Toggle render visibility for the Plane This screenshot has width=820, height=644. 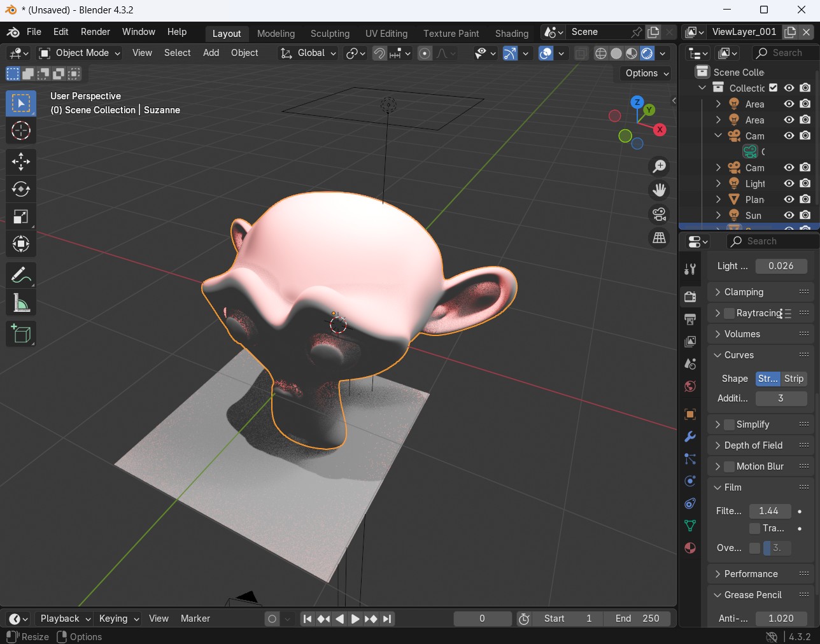coord(805,199)
